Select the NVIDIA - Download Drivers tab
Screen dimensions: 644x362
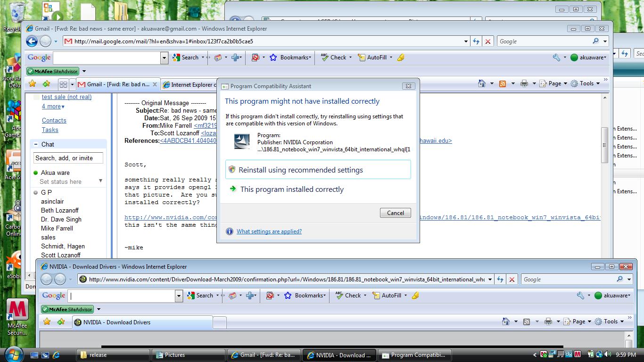click(x=142, y=322)
